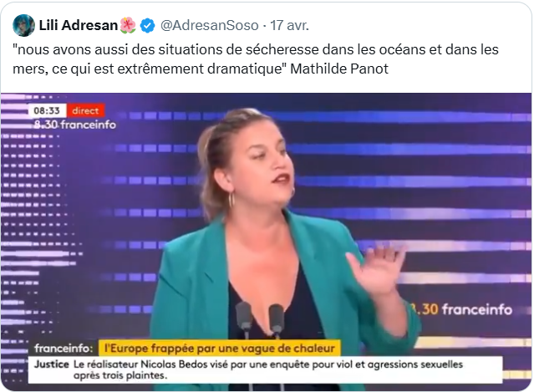Open the @AdresanSoso handle link

tap(210, 26)
